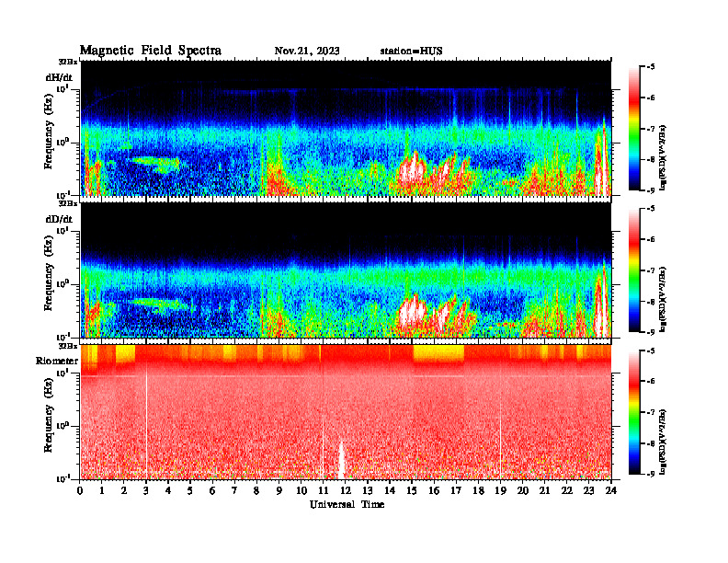Click the dD/dt spectrogram plot area
The height and width of the screenshot is (563, 728).
click(346, 270)
